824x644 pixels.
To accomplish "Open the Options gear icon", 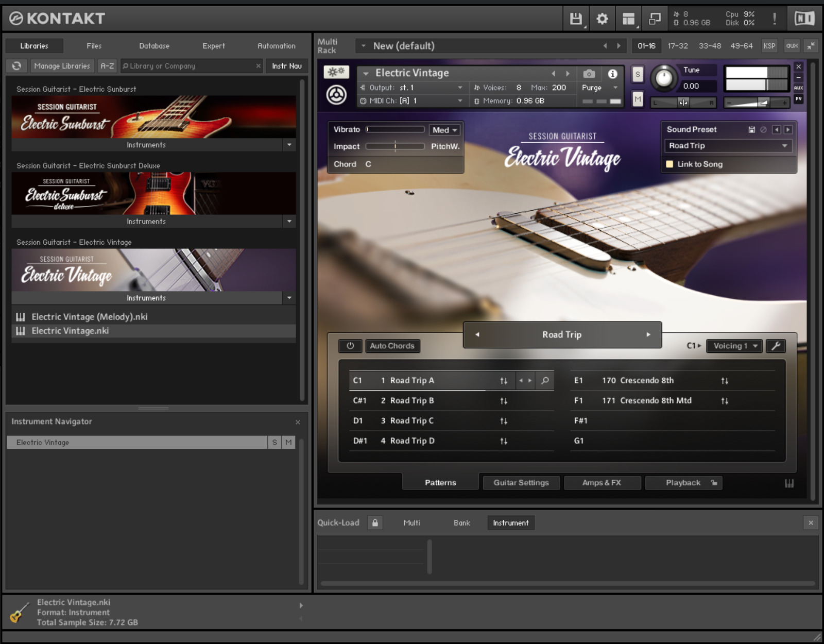I will pos(602,19).
